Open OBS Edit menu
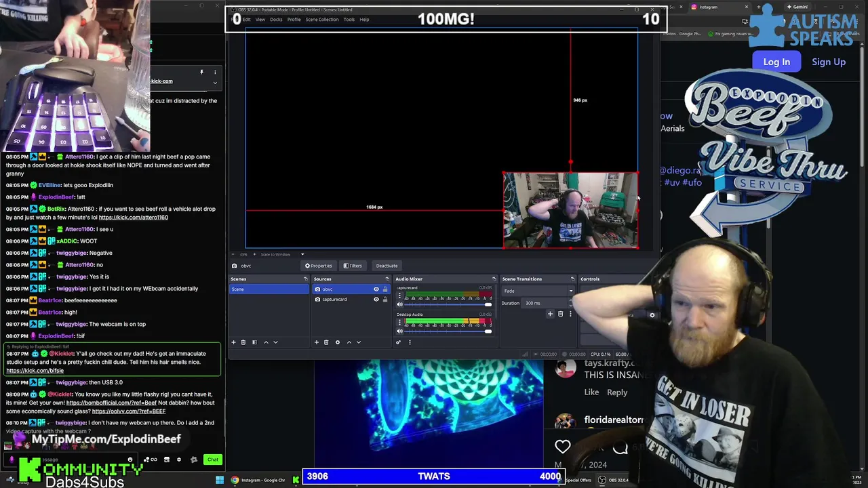The image size is (868, 488). click(x=246, y=19)
